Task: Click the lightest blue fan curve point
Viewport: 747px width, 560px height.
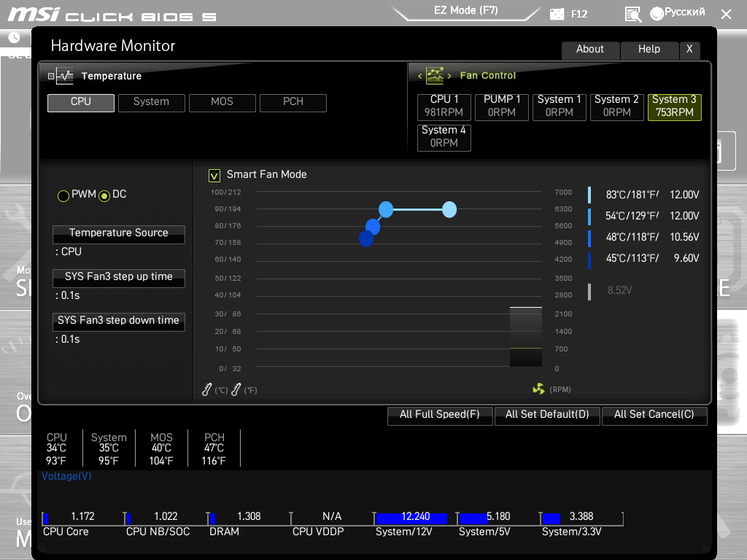Action: (x=449, y=209)
